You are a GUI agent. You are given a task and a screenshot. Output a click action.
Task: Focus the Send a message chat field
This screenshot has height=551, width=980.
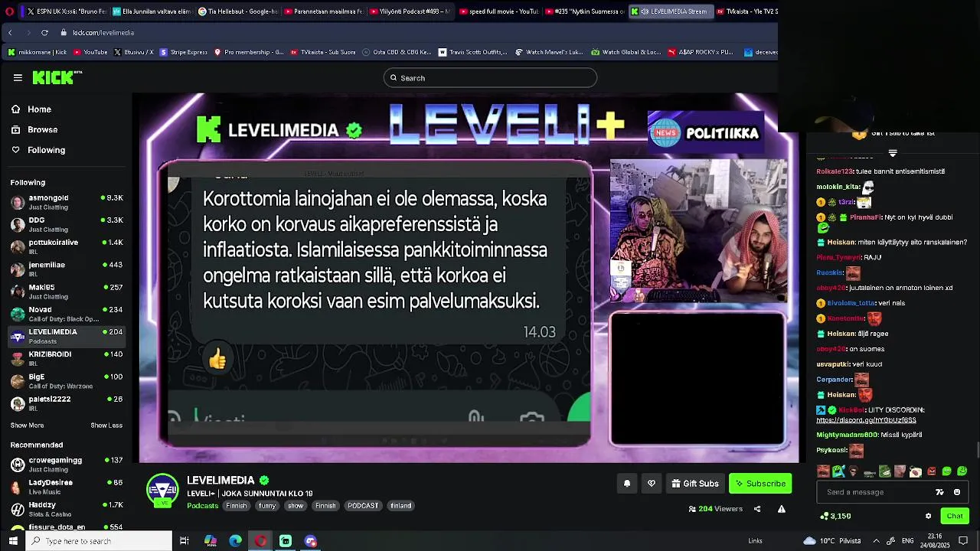point(877,492)
